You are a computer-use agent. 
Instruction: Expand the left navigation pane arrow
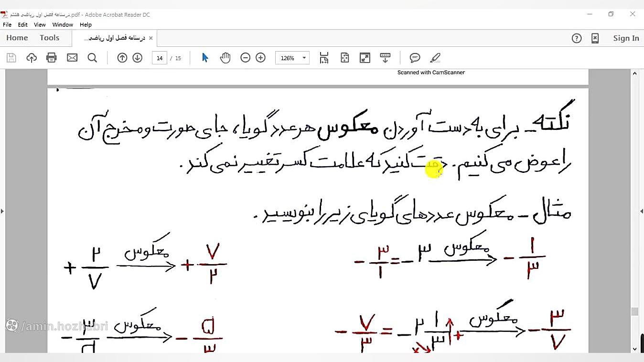(2, 211)
